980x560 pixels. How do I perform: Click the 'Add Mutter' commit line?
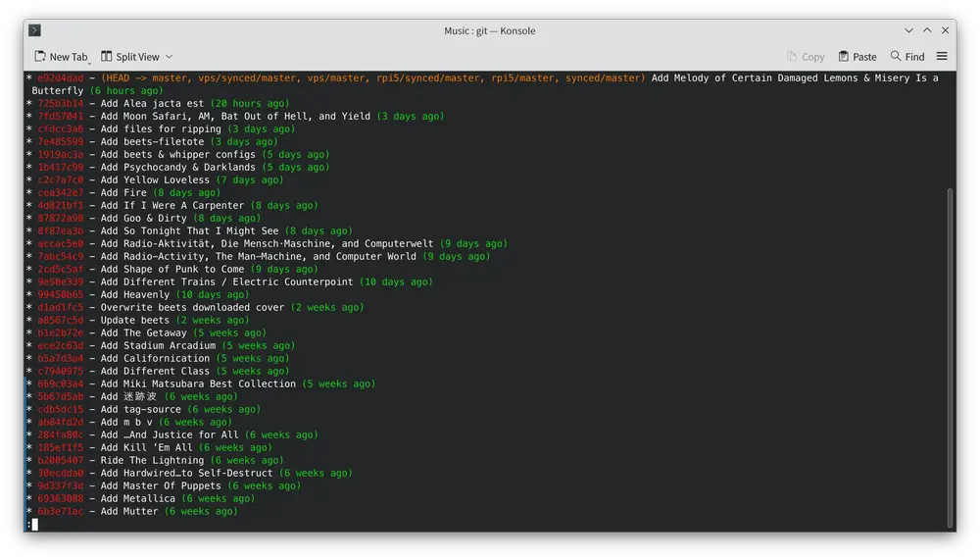[129, 512]
